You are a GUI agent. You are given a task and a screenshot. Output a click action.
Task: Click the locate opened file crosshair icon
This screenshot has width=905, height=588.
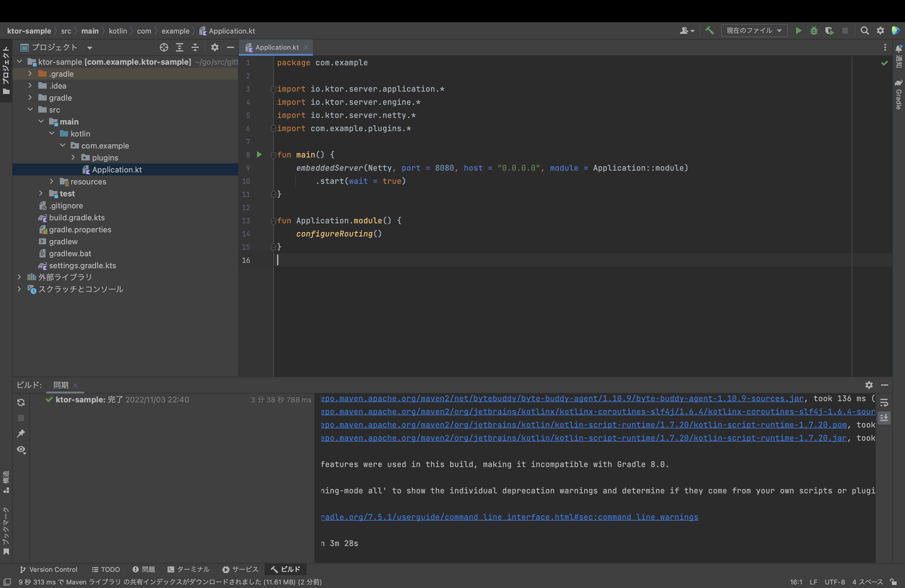(x=164, y=48)
